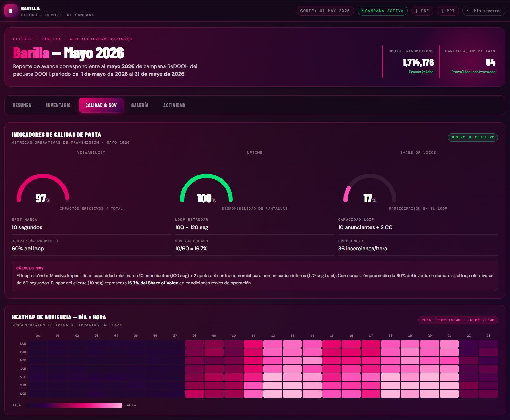Select heatmap cell Jueves hour 00
The image size is (510, 420).
[x=38, y=369]
